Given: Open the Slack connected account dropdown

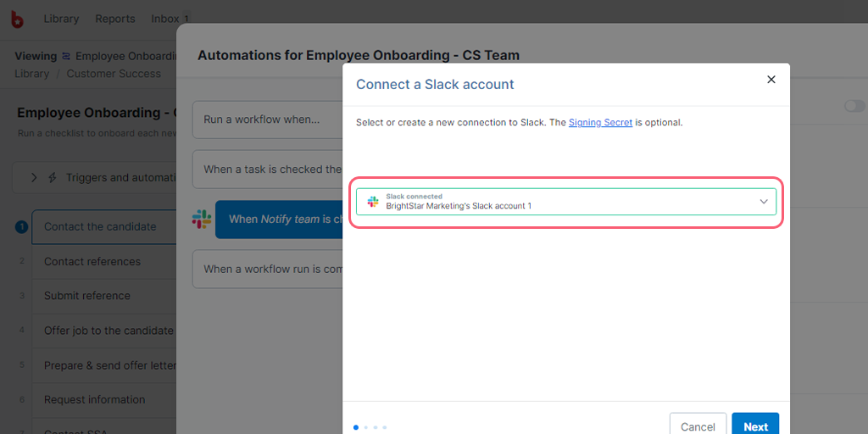Looking at the screenshot, I should pos(565,202).
